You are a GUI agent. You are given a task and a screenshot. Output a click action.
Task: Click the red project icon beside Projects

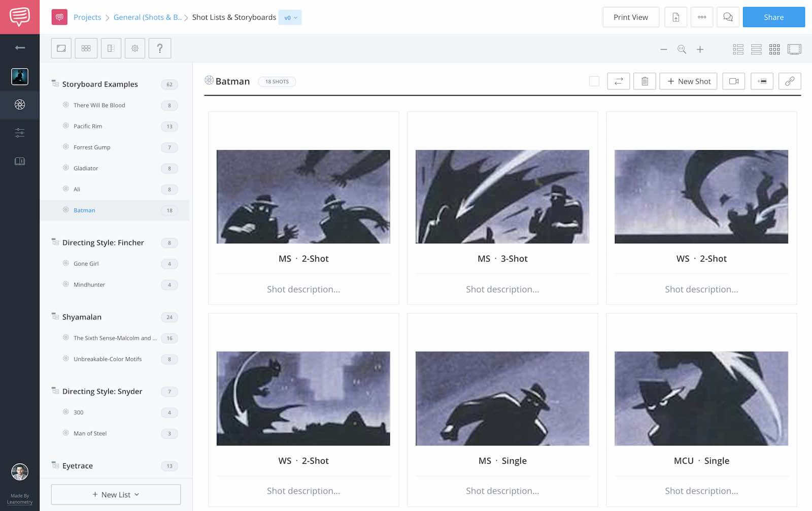59,17
